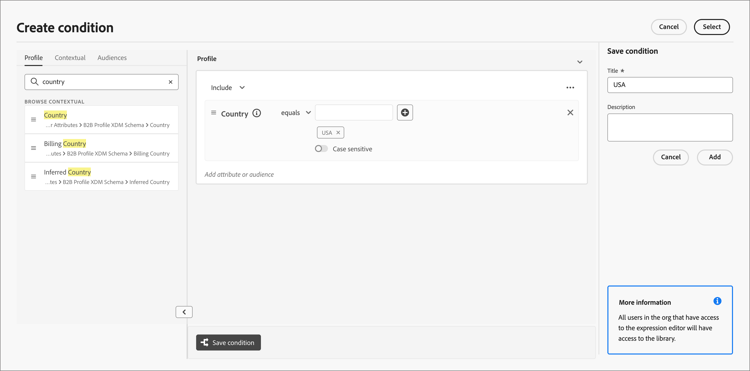The image size is (750, 371).
Task: Open the more options ellipsis menu
Action: [570, 87]
